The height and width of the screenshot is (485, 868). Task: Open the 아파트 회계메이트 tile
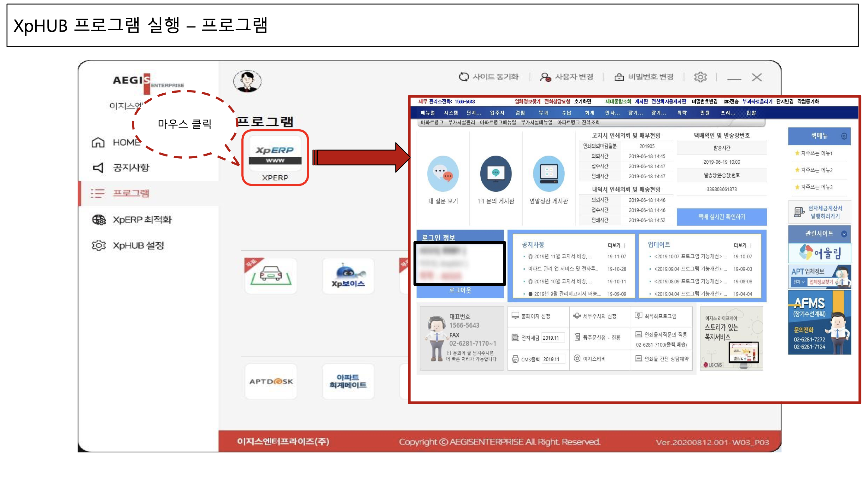348,381
